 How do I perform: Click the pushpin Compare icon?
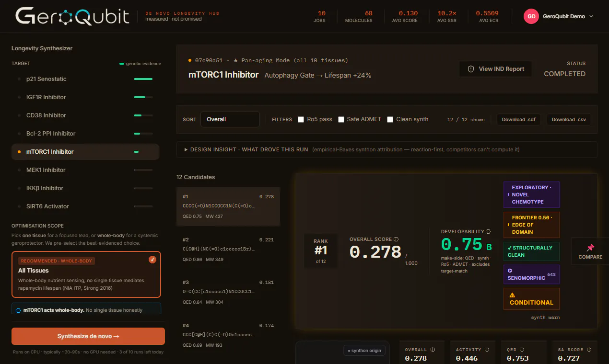pos(590,248)
